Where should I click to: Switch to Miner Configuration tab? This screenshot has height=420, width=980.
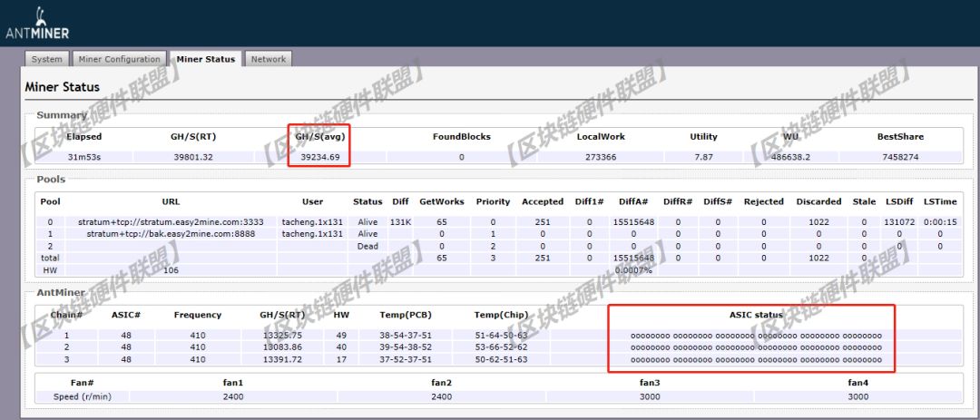[x=120, y=59]
